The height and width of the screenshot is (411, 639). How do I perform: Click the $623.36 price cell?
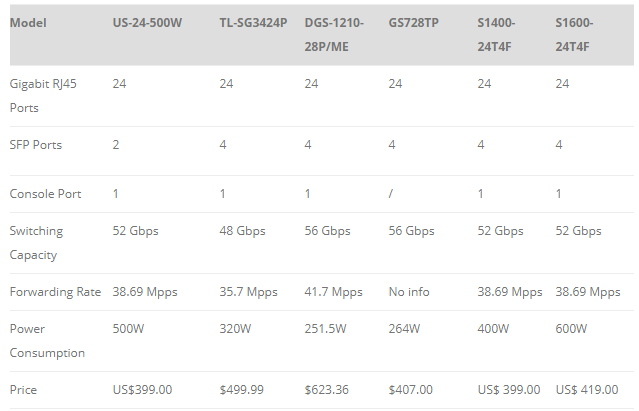(x=326, y=390)
